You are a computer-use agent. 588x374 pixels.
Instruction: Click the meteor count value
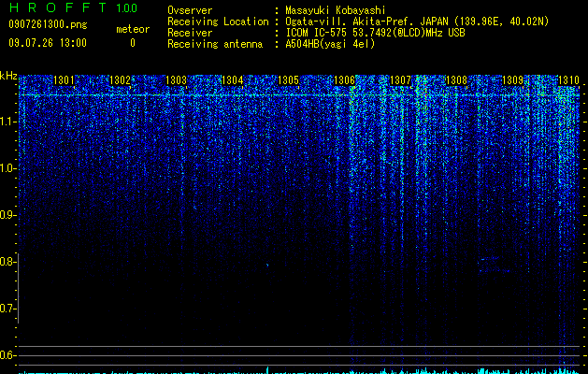[133, 43]
